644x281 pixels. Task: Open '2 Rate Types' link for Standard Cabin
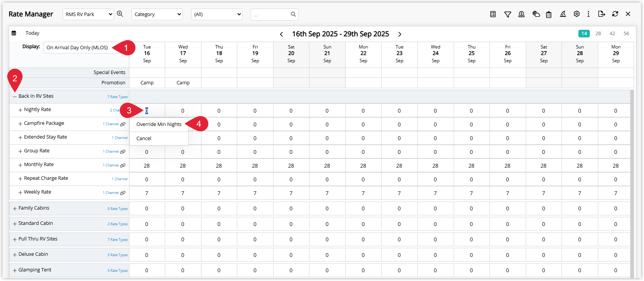point(118,224)
